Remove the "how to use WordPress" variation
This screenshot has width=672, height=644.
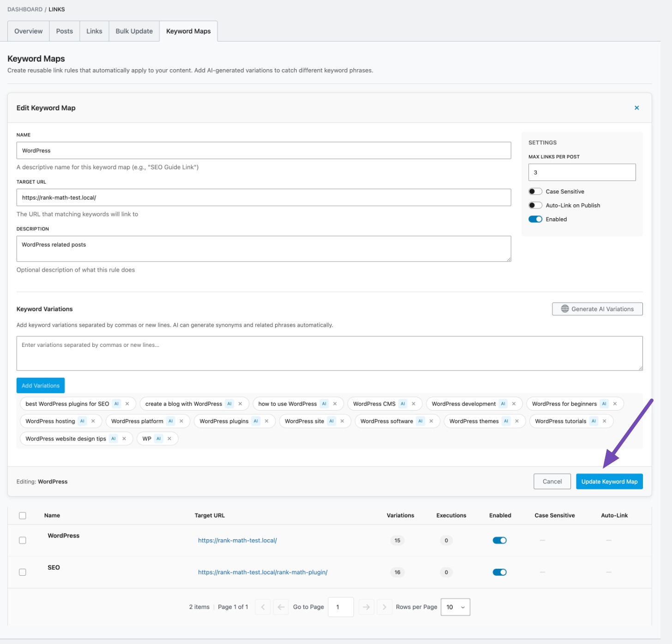point(335,403)
